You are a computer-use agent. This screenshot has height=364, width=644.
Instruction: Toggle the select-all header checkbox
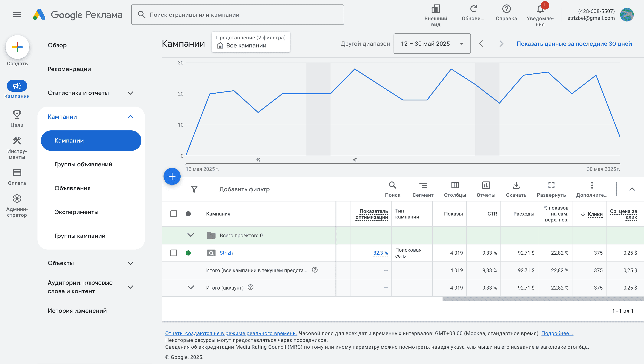[x=174, y=214]
